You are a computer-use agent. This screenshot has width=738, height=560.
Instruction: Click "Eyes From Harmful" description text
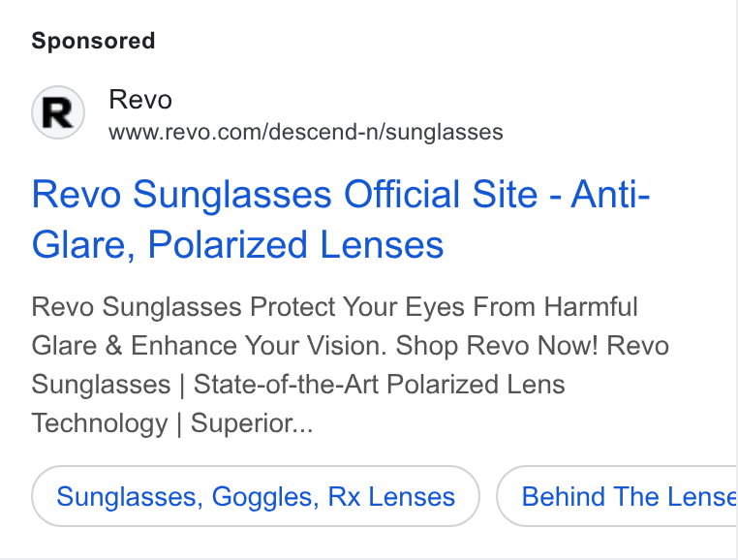coord(521,307)
